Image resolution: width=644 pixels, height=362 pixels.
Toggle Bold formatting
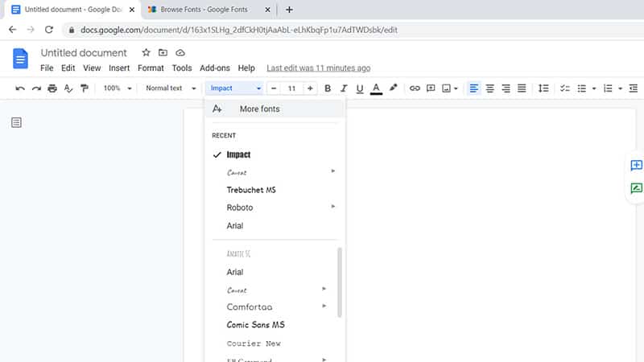click(328, 88)
